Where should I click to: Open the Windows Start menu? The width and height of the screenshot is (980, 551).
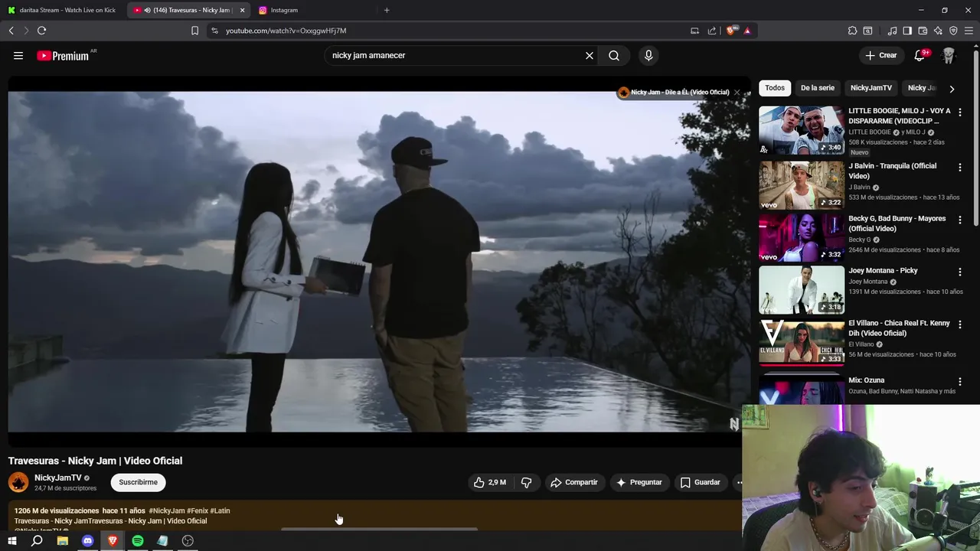pos(11,541)
